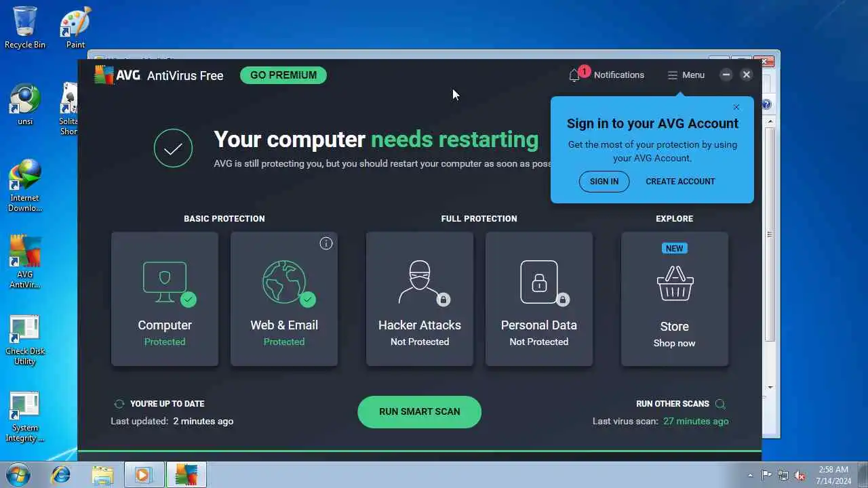Close the Sign in popup with X
Image resolution: width=868 pixels, height=488 pixels.
pyautogui.click(x=736, y=107)
